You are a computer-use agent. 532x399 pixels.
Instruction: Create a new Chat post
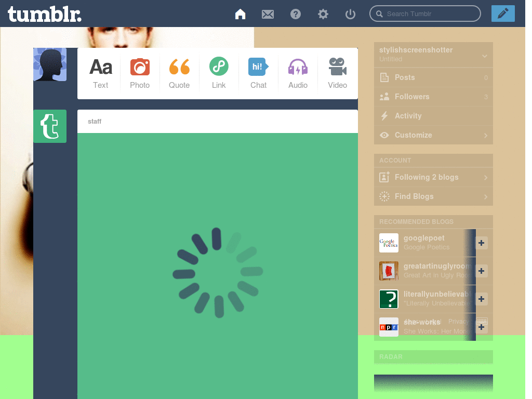pos(259,74)
